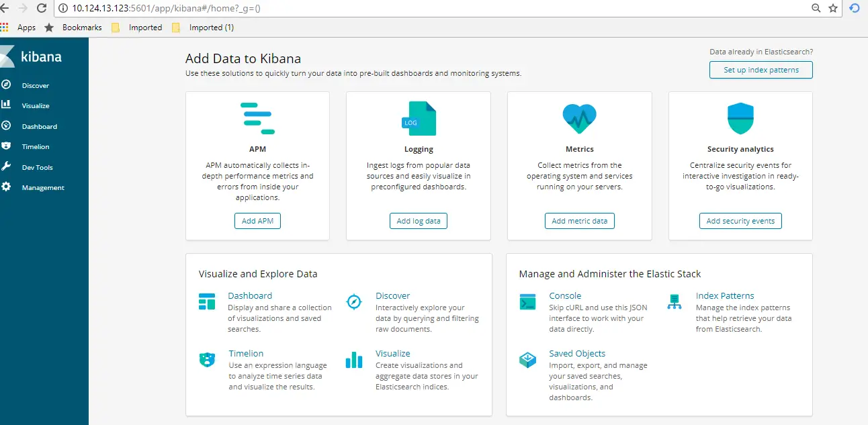This screenshot has height=425, width=868.
Task: Click 'Manage and Administer the Elastic Stack' heading
Action: (x=610, y=274)
